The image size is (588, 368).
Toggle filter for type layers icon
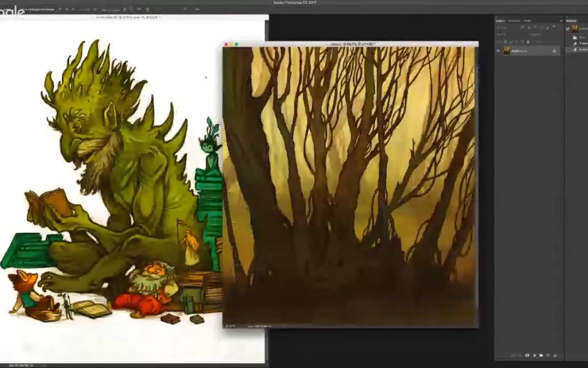tap(535, 27)
